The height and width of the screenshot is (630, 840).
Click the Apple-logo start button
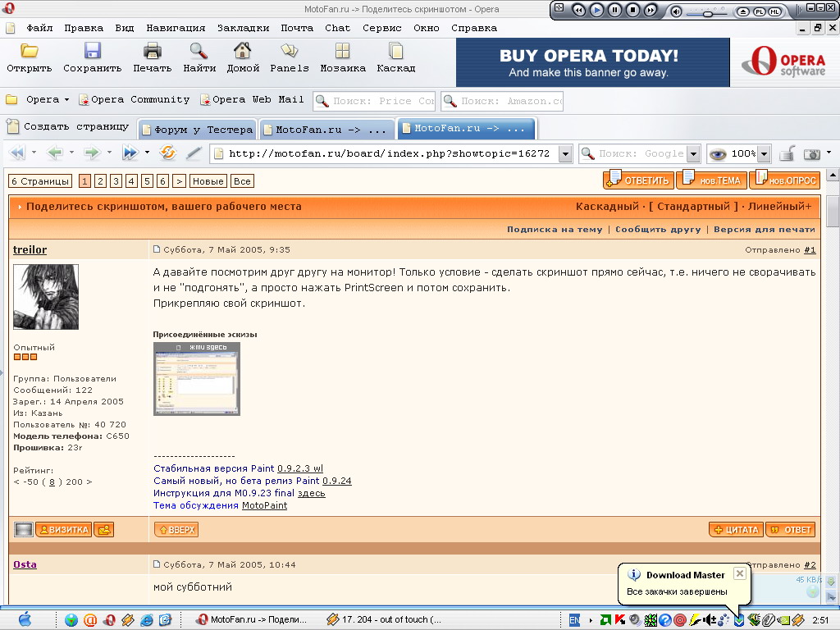(x=25, y=620)
